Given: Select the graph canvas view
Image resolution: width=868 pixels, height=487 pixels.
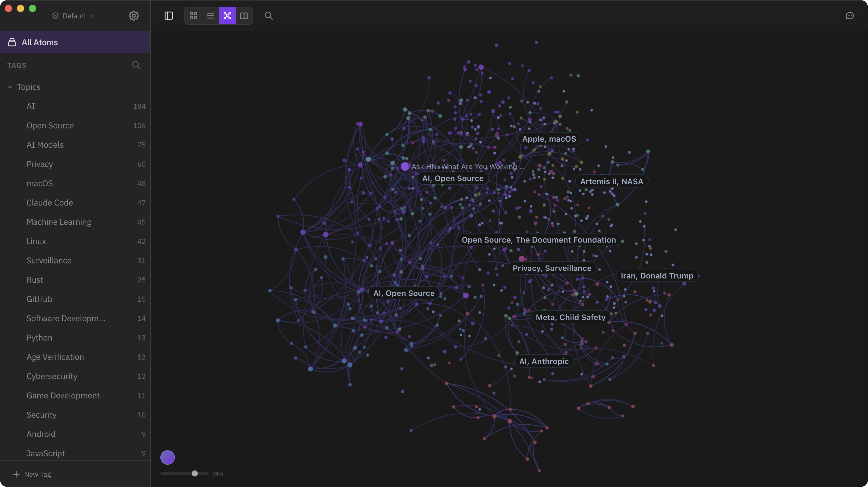Looking at the screenshot, I should 227,16.
